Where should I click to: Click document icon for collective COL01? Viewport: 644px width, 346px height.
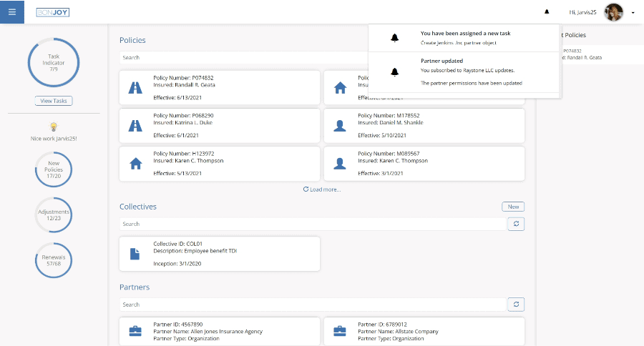click(x=135, y=254)
